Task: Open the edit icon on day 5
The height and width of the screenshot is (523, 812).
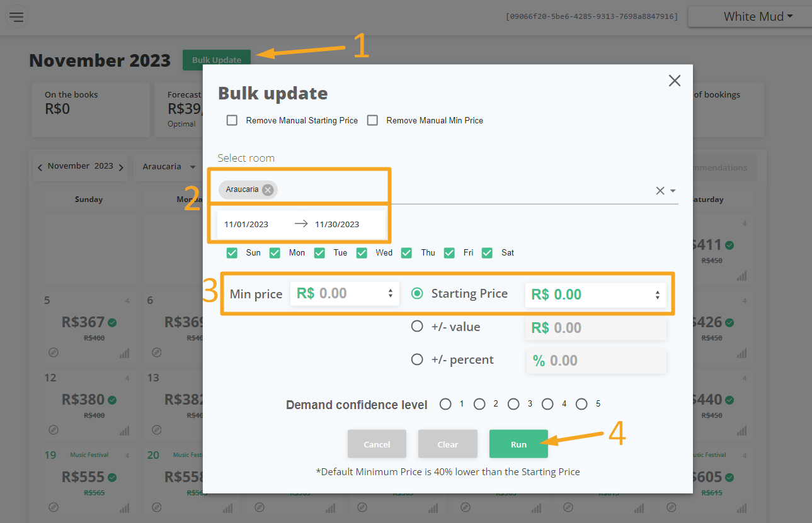Action: [x=54, y=352]
